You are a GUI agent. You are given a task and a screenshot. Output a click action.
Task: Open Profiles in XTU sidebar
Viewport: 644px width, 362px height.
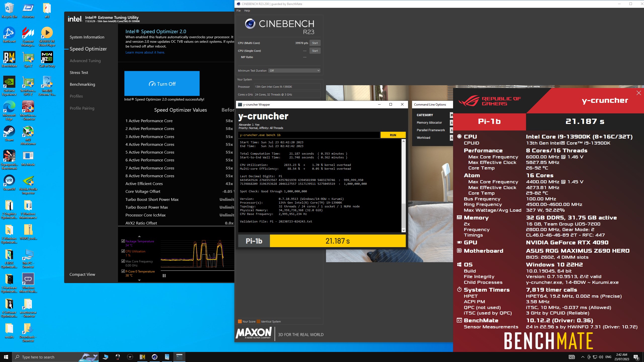click(x=76, y=96)
